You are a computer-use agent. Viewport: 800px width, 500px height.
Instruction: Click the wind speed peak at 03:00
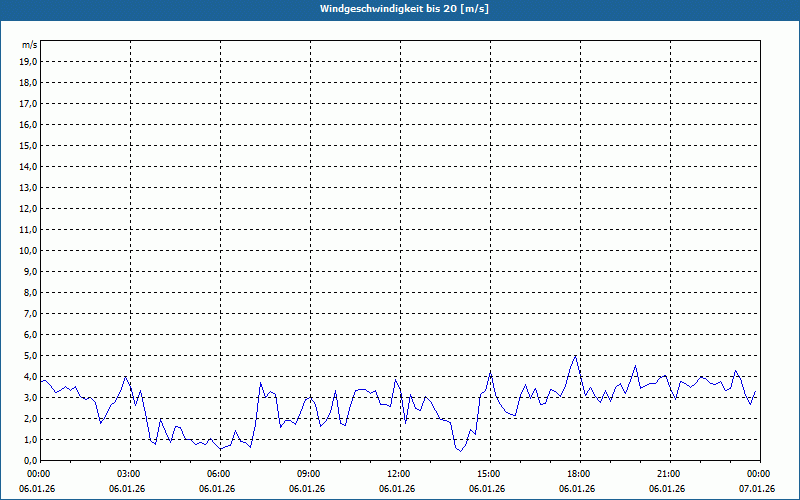tap(125, 377)
